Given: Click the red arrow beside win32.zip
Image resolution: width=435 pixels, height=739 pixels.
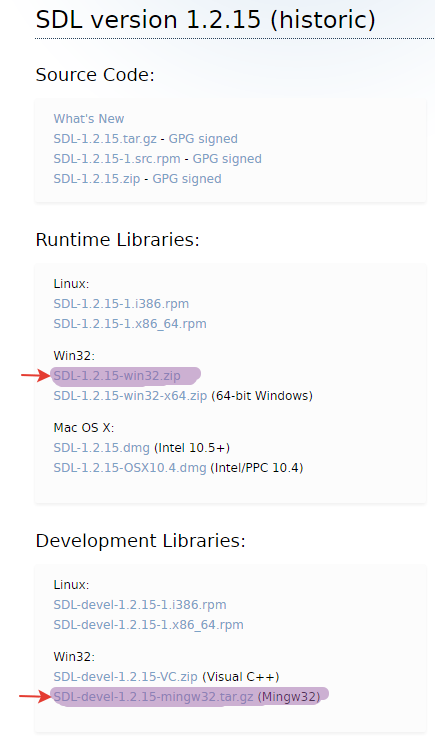Looking at the screenshot, I should pyautogui.click(x=35, y=376).
